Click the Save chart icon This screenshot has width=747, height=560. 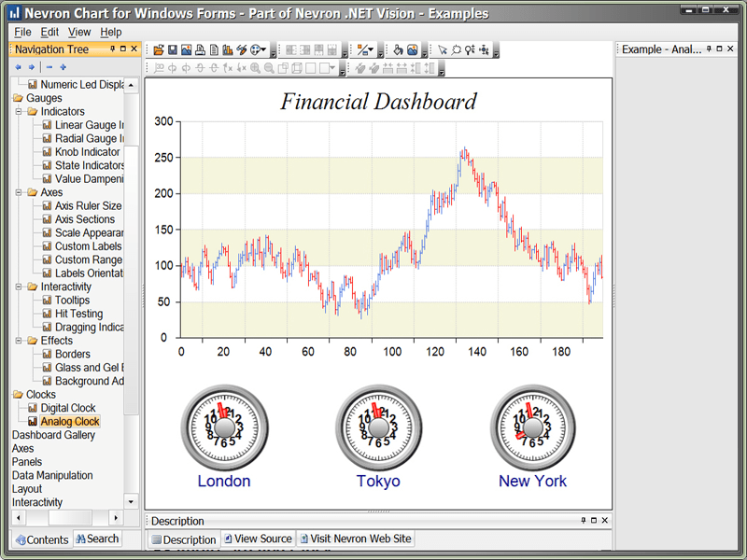pos(172,48)
